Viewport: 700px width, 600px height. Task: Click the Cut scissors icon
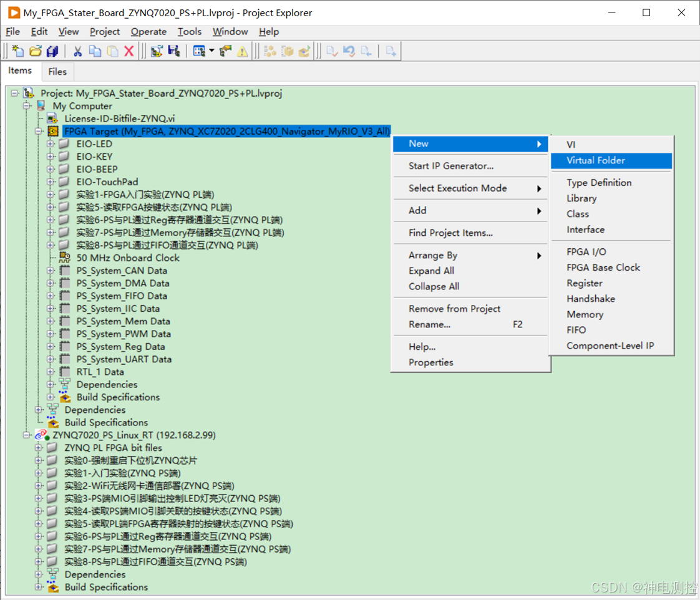[x=78, y=51]
